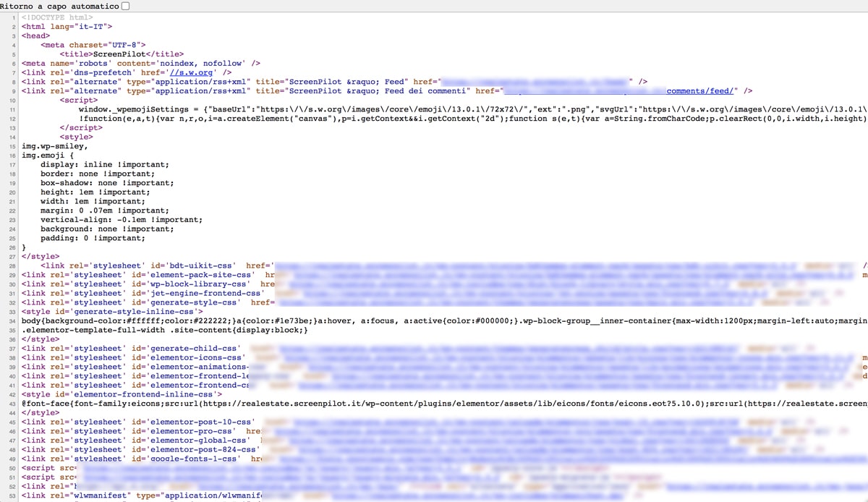Click the body{background-color:#ffffff line

pyautogui.click(x=445, y=320)
